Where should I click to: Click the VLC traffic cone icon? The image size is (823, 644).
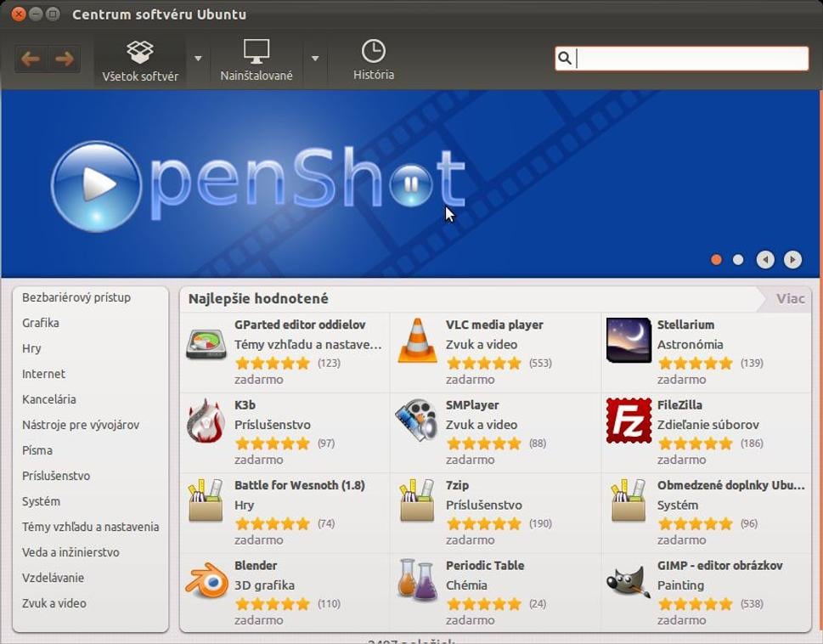pyautogui.click(x=417, y=341)
